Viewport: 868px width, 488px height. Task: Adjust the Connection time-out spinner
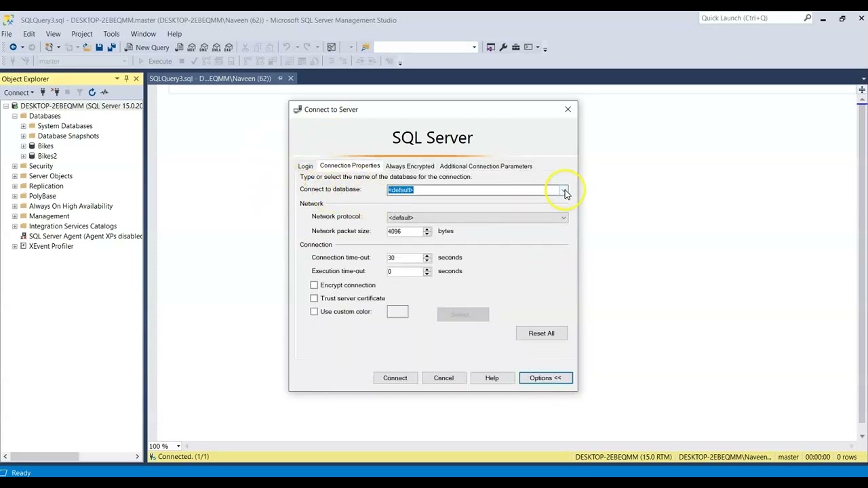tap(427, 258)
